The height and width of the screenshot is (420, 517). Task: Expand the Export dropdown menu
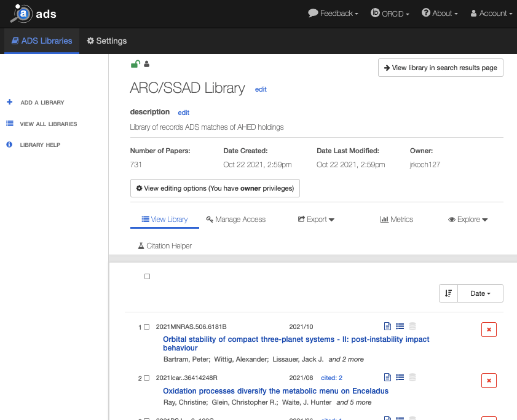[x=316, y=220]
